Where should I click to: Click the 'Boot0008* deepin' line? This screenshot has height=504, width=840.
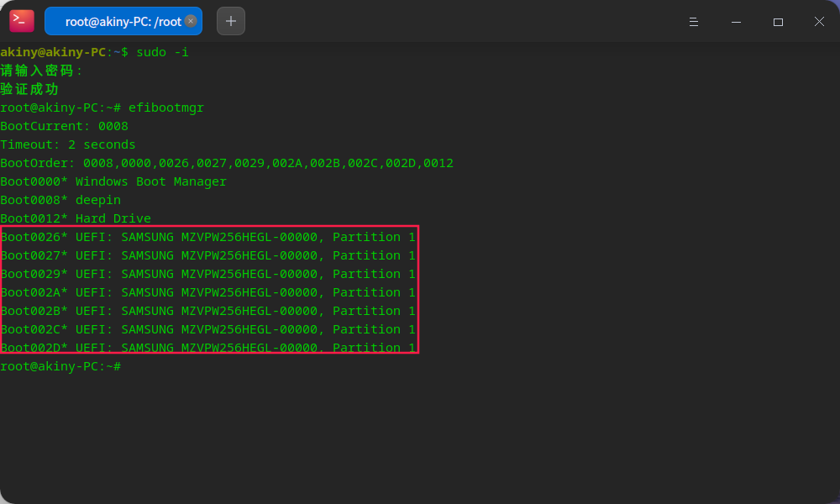coord(60,200)
